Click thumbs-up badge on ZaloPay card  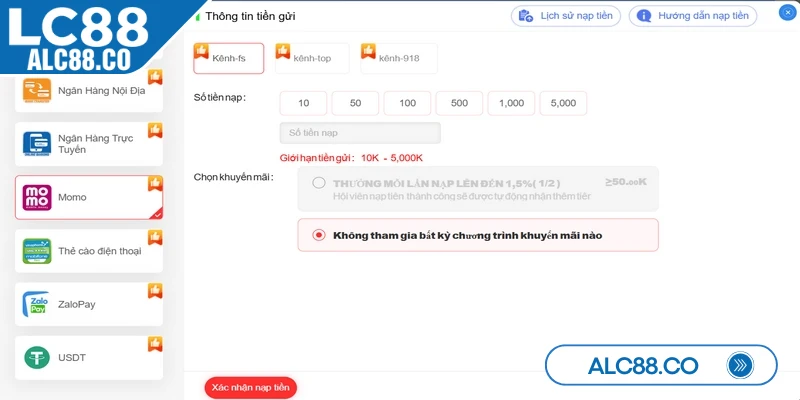click(x=155, y=291)
